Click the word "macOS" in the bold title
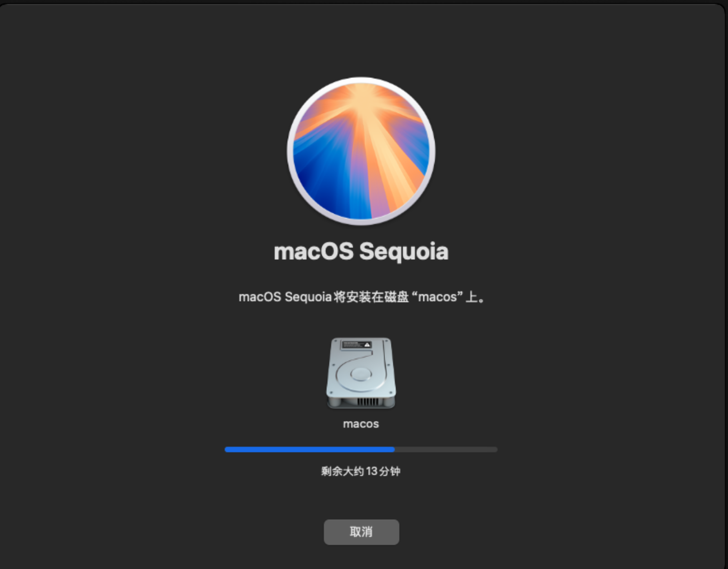Image resolution: width=728 pixels, height=569 pixels. click(x=313, y=252)
